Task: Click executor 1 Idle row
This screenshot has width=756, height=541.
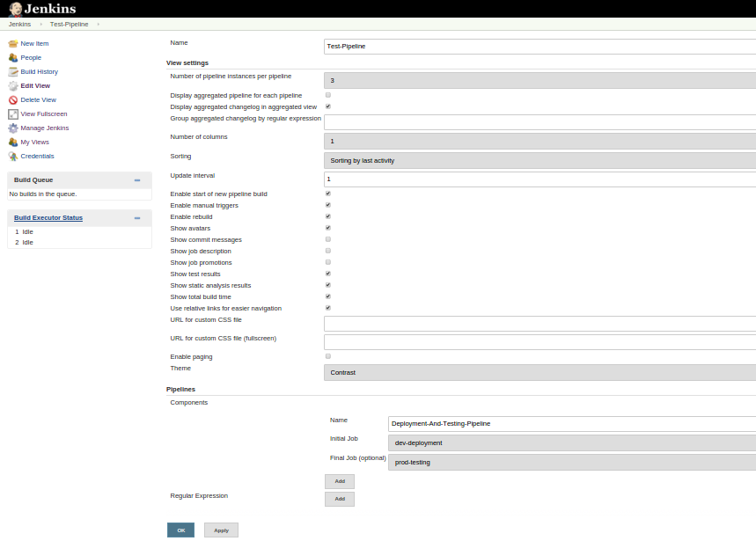Action: (x=79, y=231)
